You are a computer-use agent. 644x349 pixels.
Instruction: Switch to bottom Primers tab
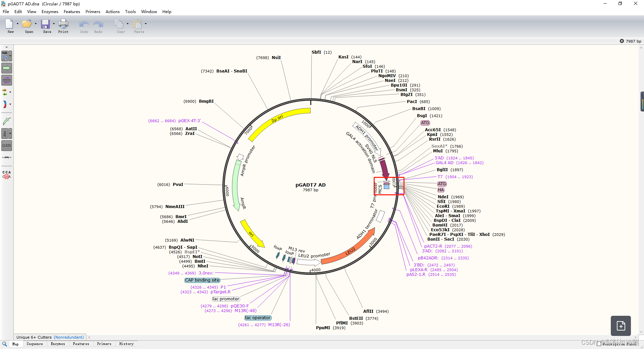pyautogui.click(x=104, y=344)
